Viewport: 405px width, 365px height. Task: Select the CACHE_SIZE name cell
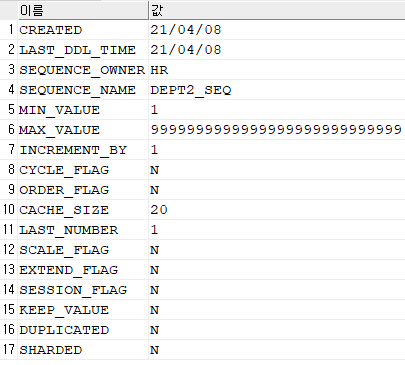pos(83,210)
